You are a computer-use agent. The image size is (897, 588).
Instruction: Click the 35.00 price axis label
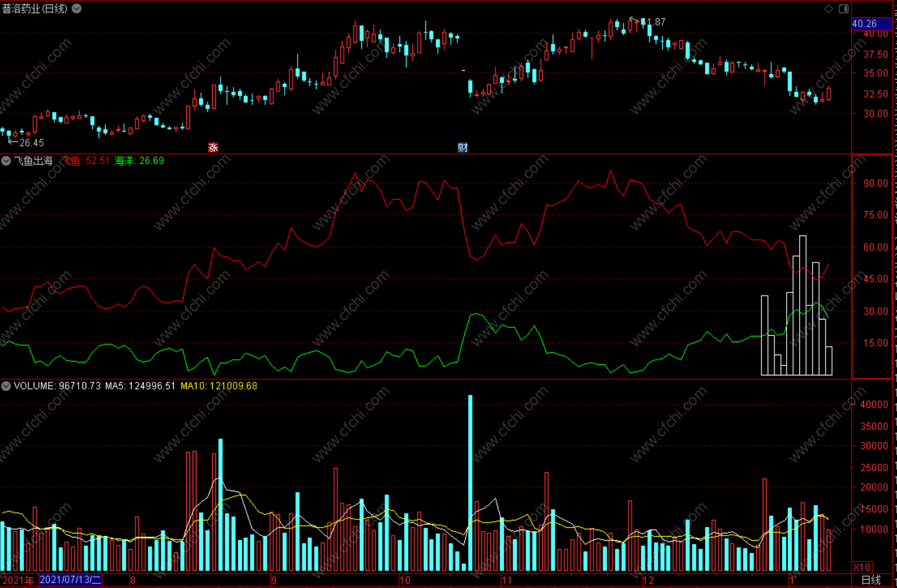876,73
